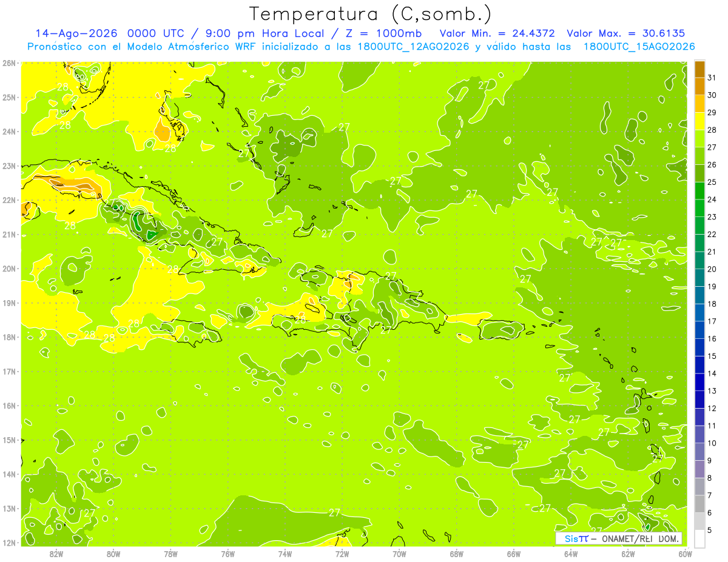Click the '26' color bar label
Viewport: 728px width, 562px height.
click(x=712, y=165)
